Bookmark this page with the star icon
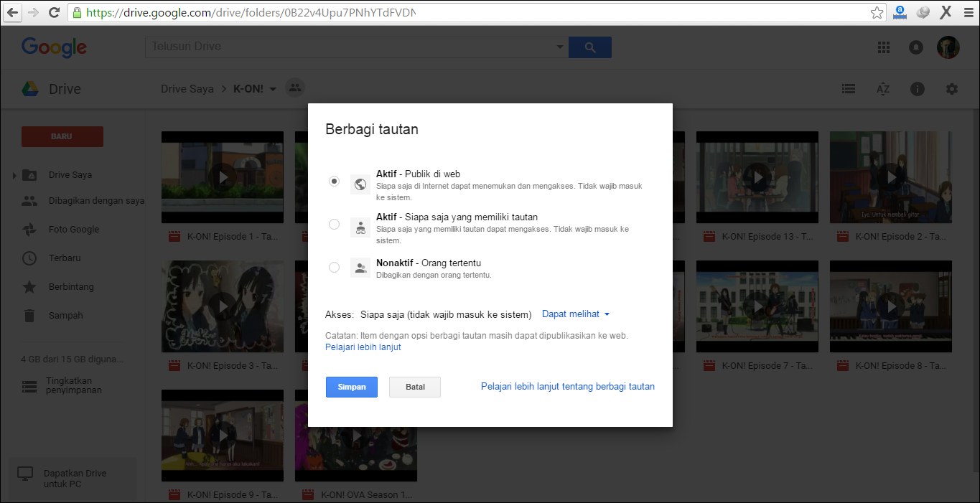 pos(877,12)
